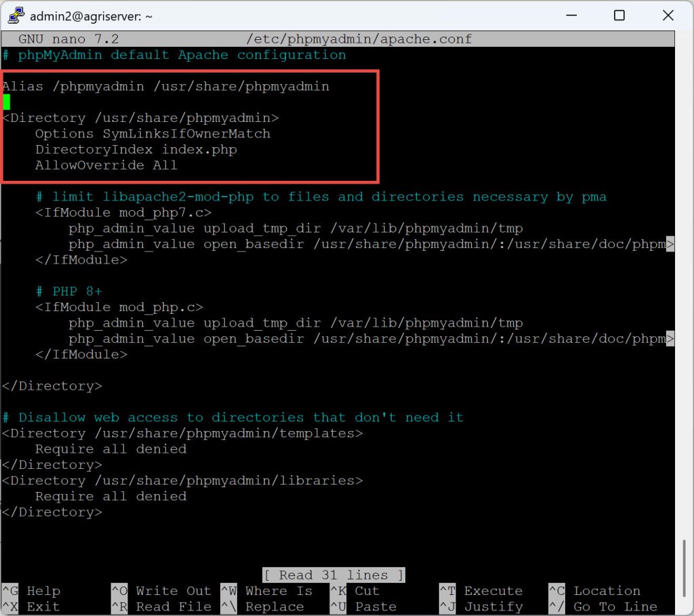Click the ^G Help shortcut
Image resolution: width=694 pixels, height=616 pixels.
(31, 591)
